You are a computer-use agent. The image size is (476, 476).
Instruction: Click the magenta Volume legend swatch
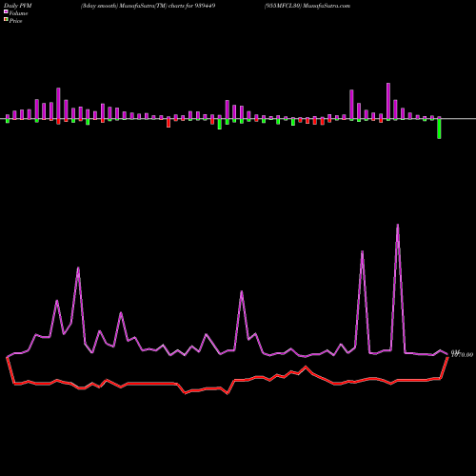6,11
